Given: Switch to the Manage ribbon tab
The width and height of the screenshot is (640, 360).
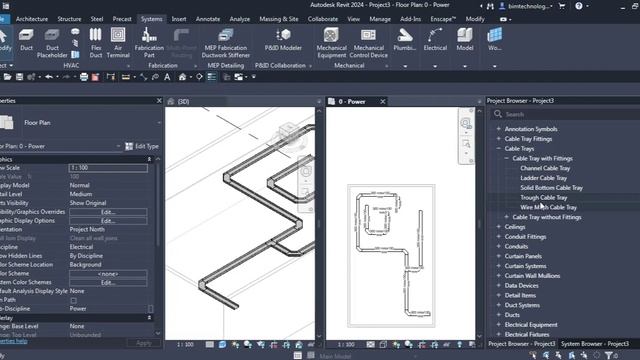Looking at the screenshot, I should click(x=380, y=19).
